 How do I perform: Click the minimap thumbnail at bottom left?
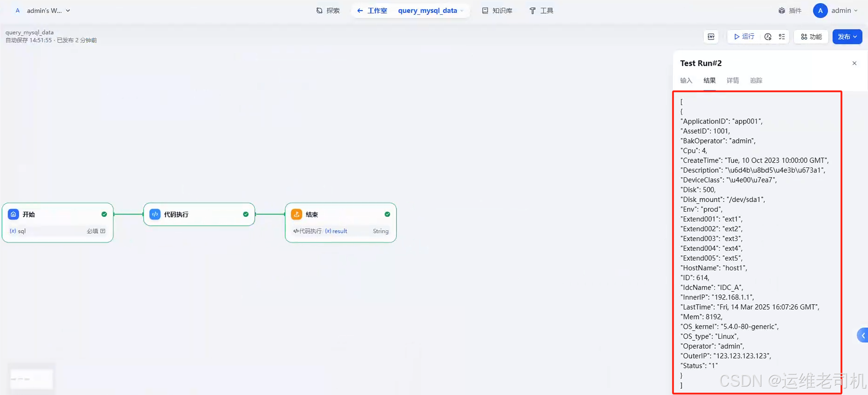pyautogui.click(x=31, y=379)
